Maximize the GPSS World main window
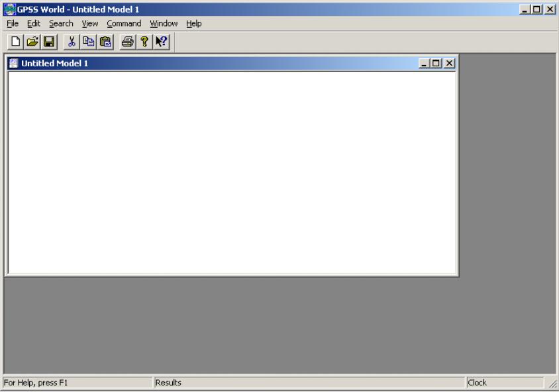Viewport: 559px width, 392px height. [x=536, y=9]
